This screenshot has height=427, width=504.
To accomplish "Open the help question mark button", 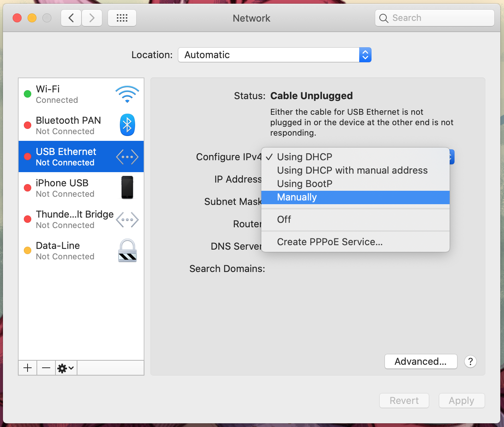I will pos(470,361).
